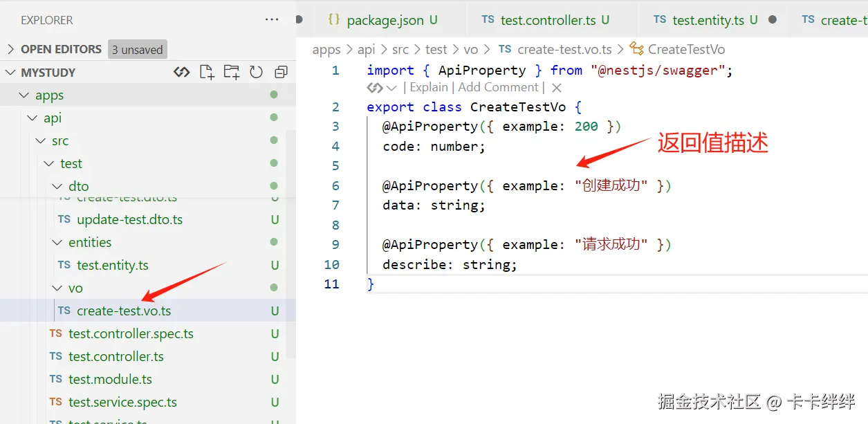Collapse the src folder
Image resolution: width=868 pixels, height=424 pixels.
click(x=41, y=140)
